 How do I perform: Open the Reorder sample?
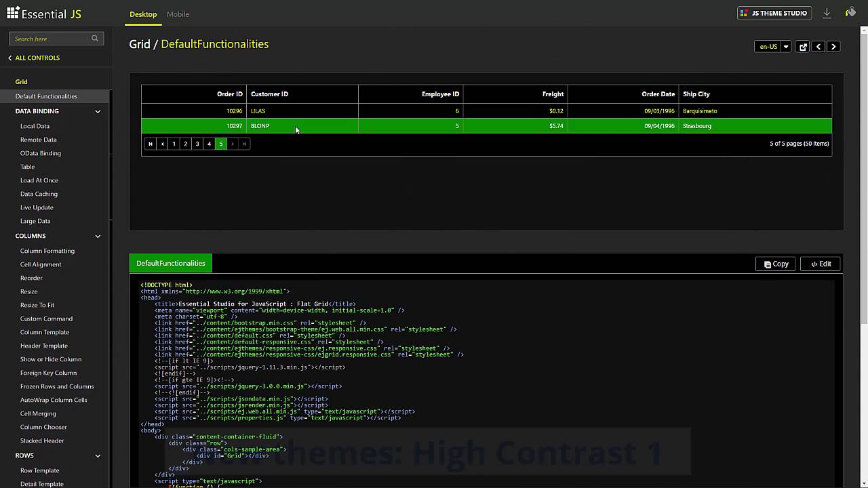tap(31, 278)
